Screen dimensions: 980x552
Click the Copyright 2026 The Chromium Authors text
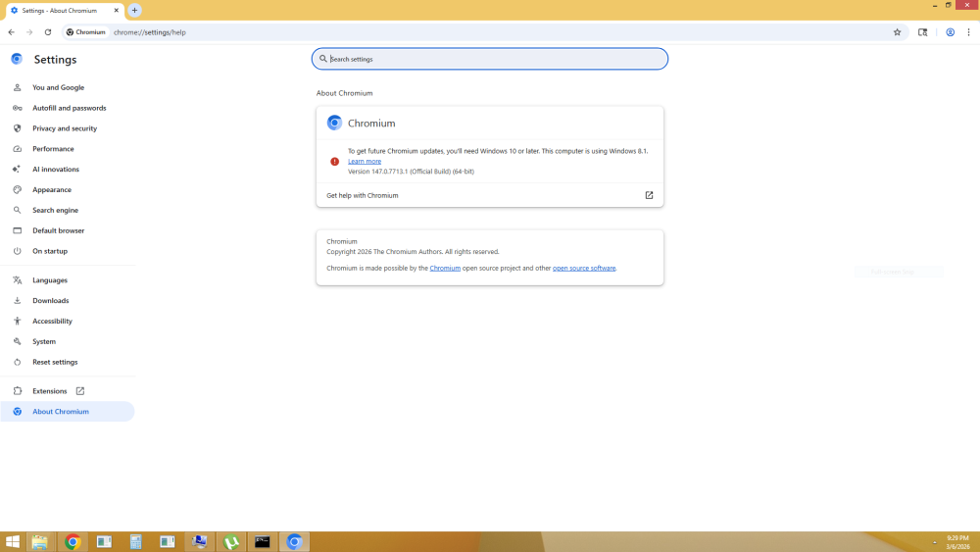(x=413, y=252)
